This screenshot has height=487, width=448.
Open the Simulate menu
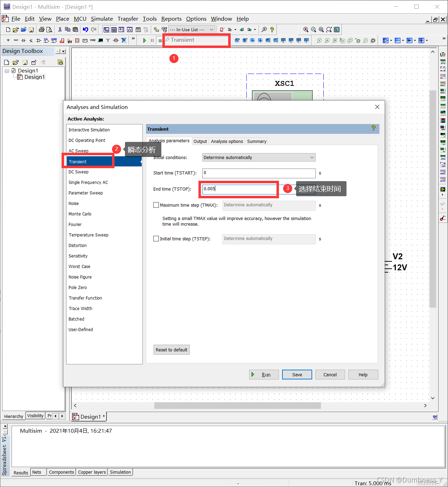(102, 19)
